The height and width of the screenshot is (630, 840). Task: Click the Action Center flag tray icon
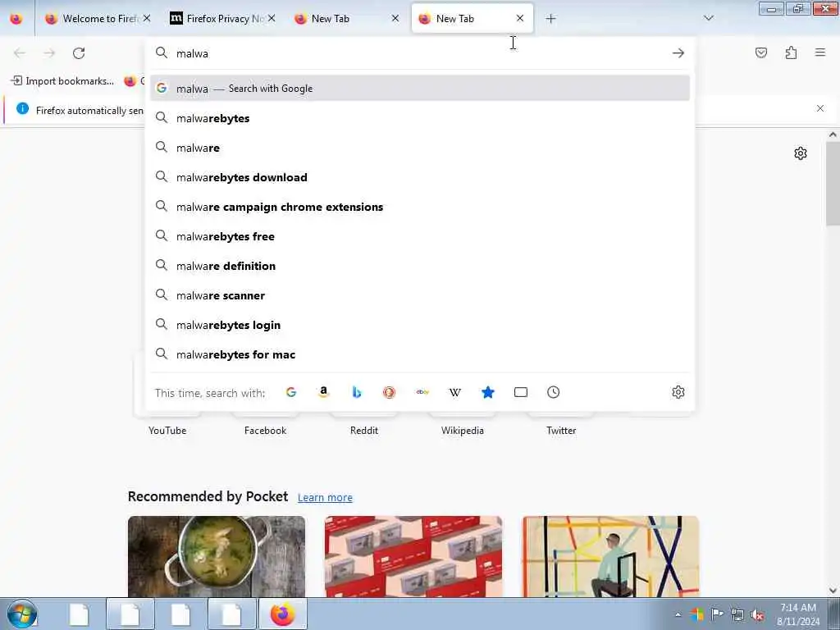tap(717, 614)
